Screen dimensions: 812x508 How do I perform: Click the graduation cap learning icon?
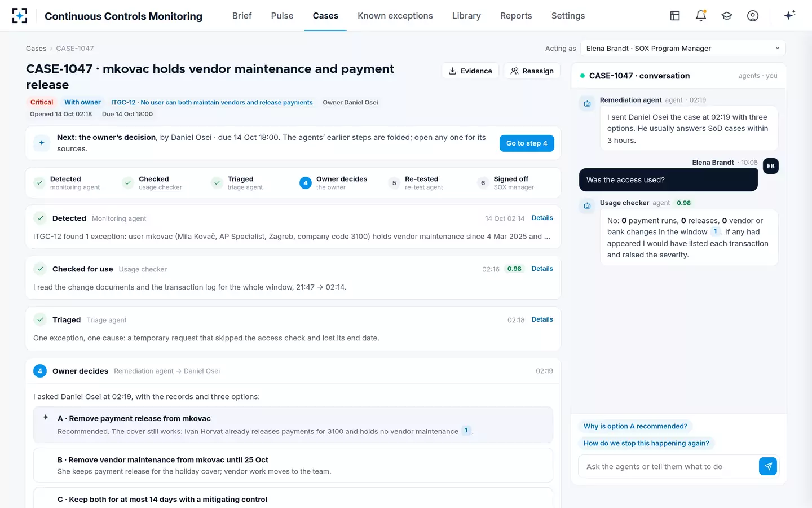pyautogui.click(x=727, y=16)
